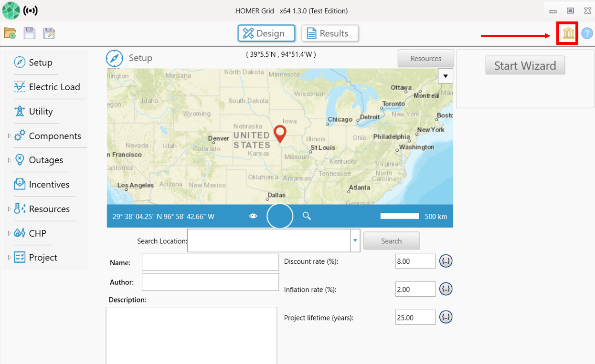Open the Search Location dropdown arrow

tap(355, 241)
